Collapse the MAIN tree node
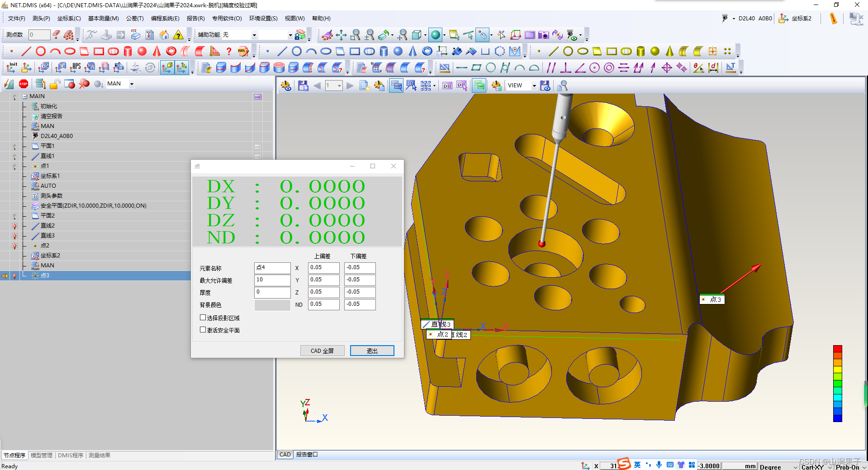868x470 pixels. 25,96
